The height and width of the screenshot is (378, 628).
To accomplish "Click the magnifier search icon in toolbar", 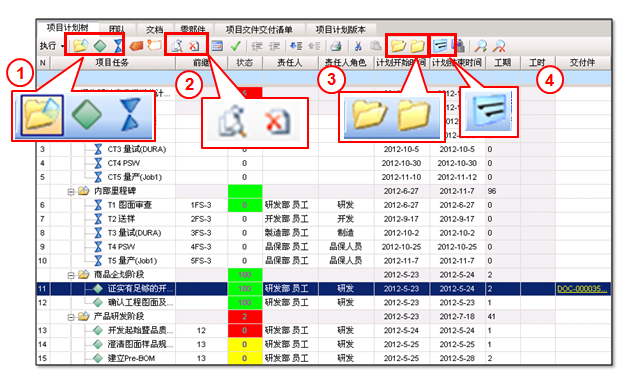I will click(x=480, y=46).
